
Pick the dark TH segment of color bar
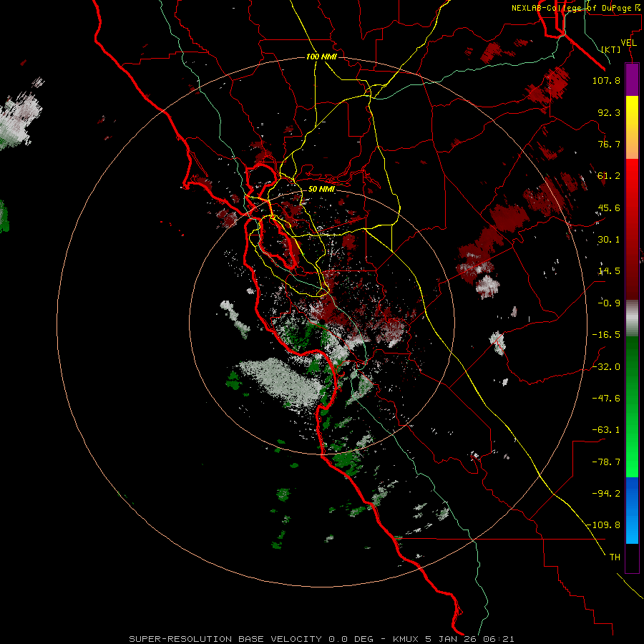click(632, 557)
